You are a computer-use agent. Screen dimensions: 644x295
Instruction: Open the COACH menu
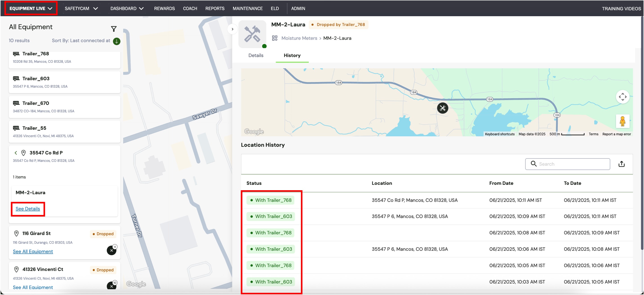pyautogui.click(x=190, y=9)
